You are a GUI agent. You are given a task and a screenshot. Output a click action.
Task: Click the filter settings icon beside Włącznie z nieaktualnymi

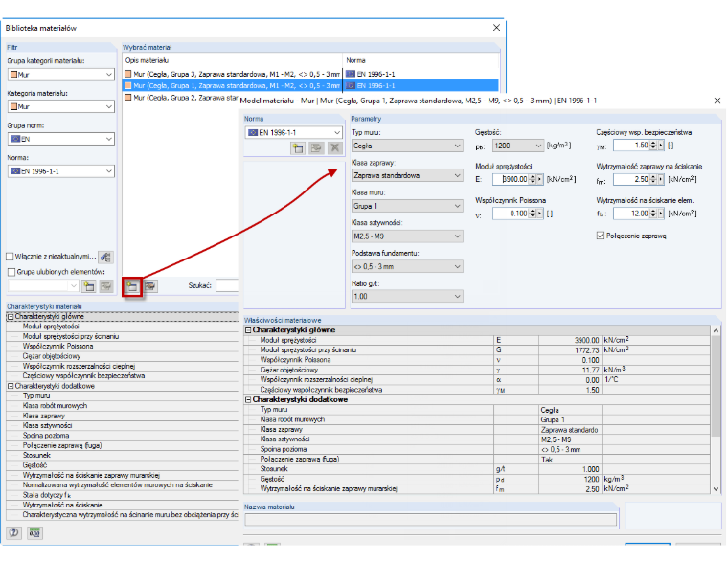tap(106, 257)
